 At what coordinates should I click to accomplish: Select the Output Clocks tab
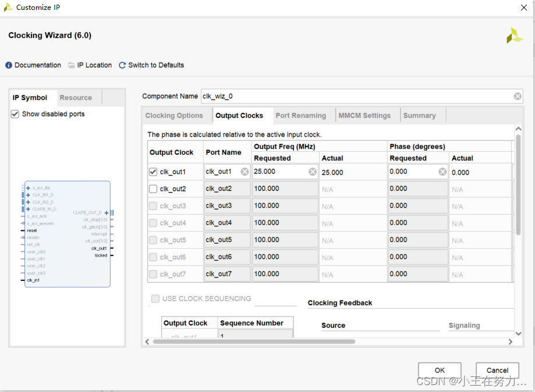click(x=239, y=116)
